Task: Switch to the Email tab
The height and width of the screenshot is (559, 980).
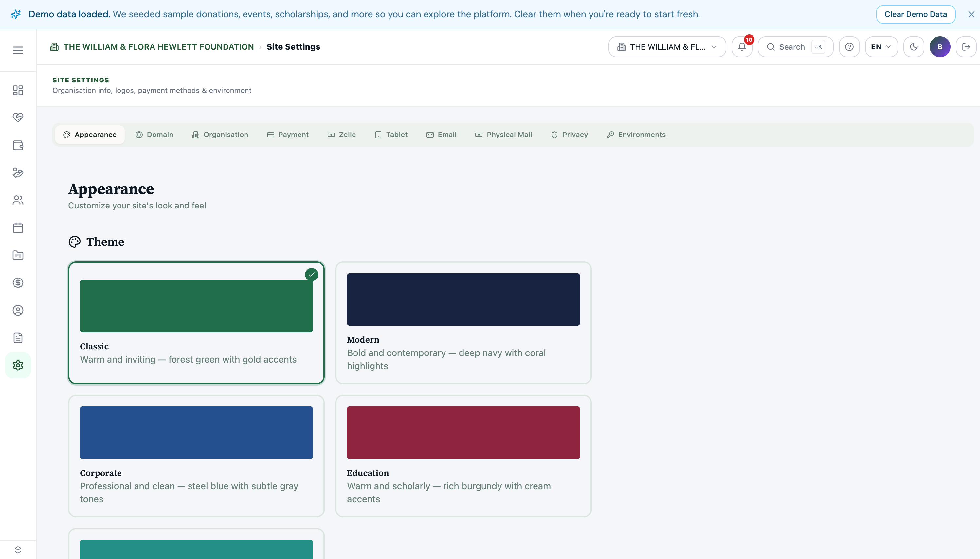Action: pos(442,135)
